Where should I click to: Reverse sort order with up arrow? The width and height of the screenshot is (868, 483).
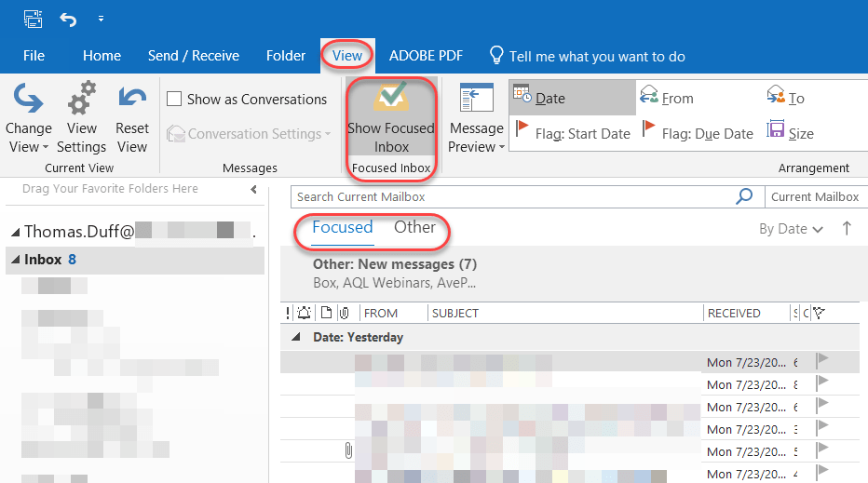tap(847, 228)
